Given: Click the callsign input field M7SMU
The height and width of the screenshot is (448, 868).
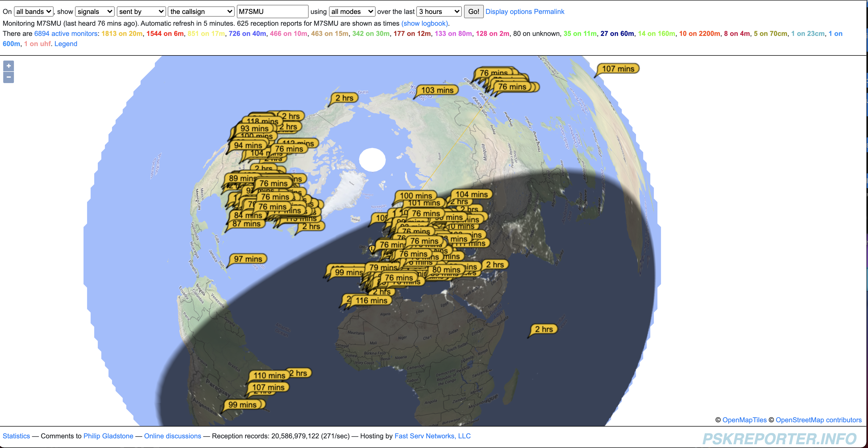Looking at the screenshot, I should click(x=272, y=12).
